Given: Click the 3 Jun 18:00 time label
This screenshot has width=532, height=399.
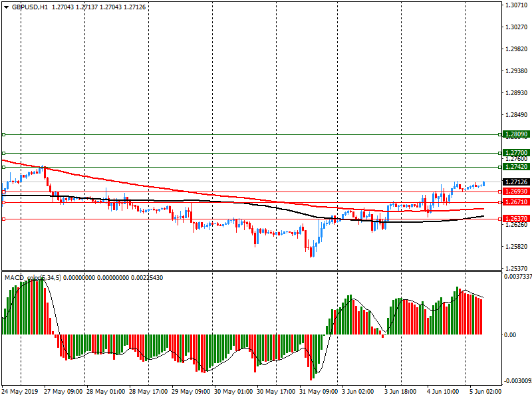Looking at the screenshot, I should coord(400,392).
